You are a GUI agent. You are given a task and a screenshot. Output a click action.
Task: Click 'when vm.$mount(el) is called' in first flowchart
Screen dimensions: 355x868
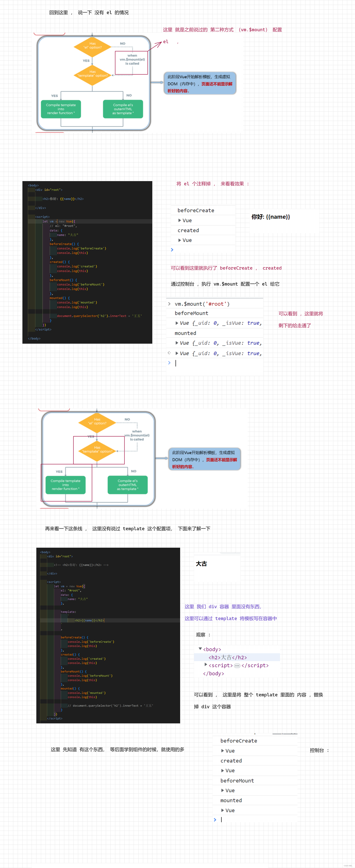[x=132, y=60]
